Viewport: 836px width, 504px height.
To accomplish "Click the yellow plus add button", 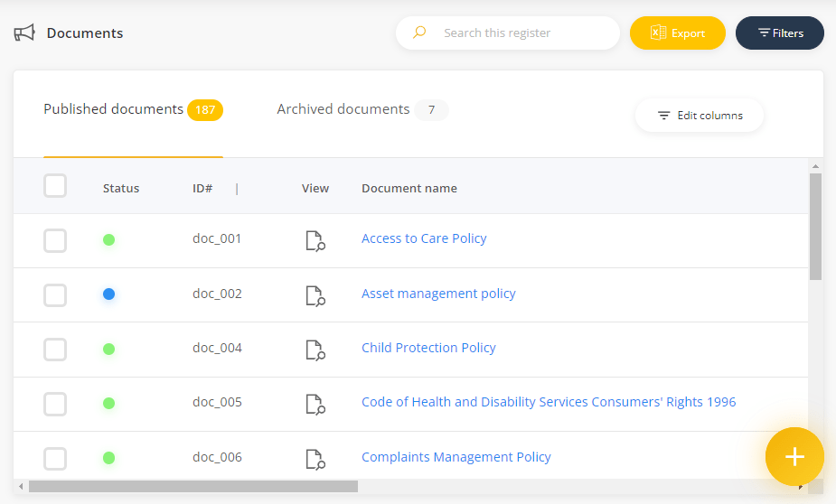I will (794, 457).
